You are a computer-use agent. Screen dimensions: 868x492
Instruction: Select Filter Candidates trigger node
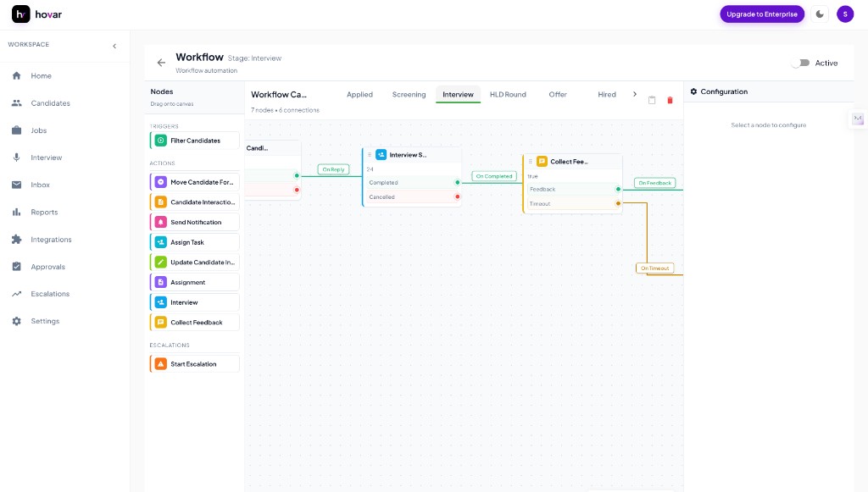194,141
